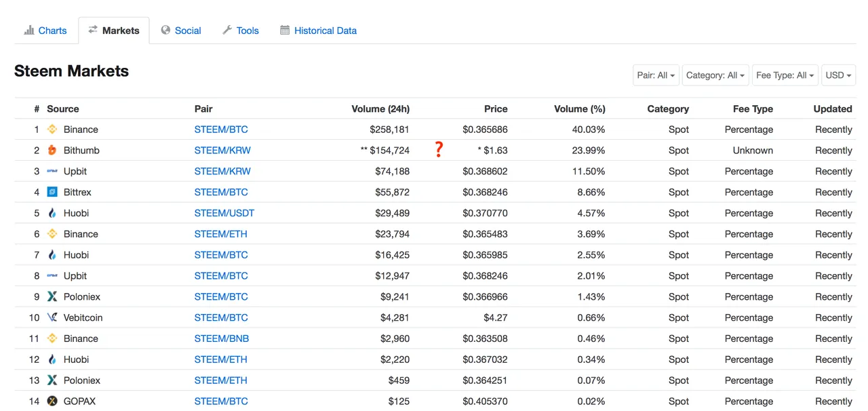
Task: Click the arrows icon on Markets tab
Action: tap(93, 30)
